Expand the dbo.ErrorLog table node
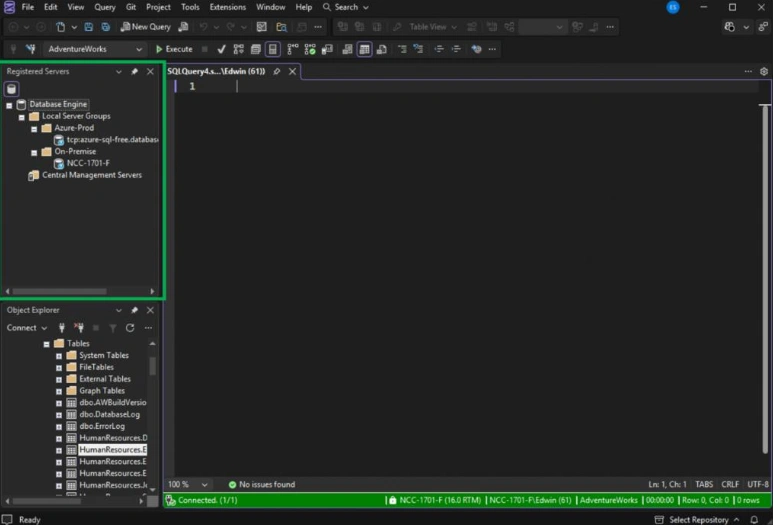Image resolution: width=773 pixels, height=525 pixels. [x=59, y=427]
